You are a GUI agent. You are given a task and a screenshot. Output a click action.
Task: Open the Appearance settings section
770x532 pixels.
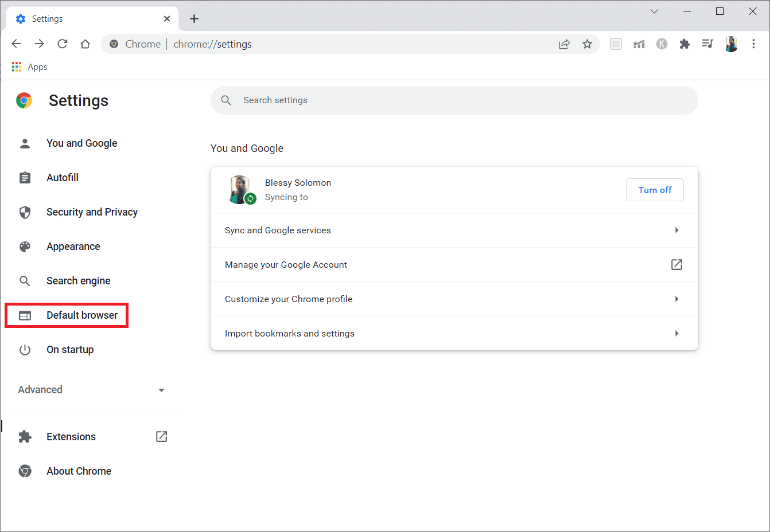(73, 247)
